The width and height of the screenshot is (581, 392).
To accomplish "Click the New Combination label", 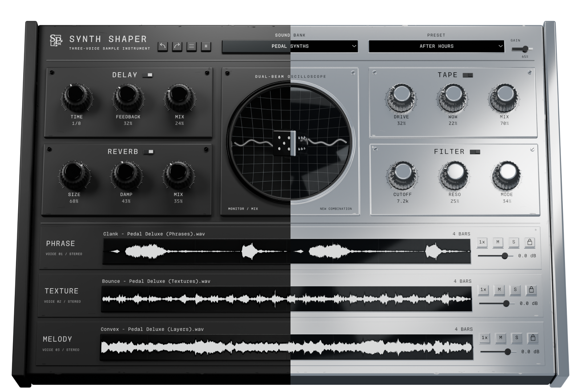I will coord(336,209).
